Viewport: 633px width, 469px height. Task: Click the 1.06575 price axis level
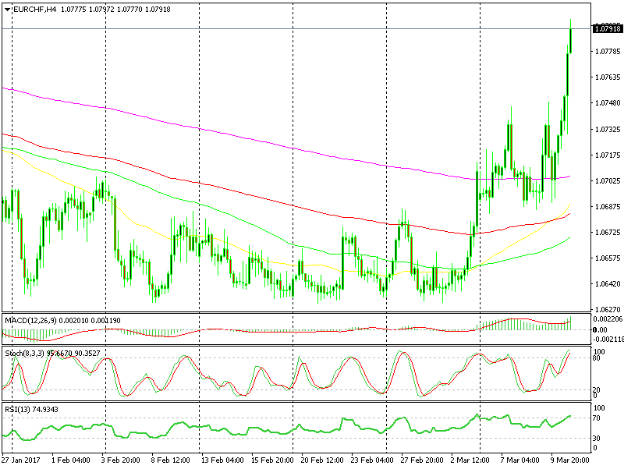click(x=608, y=258)
